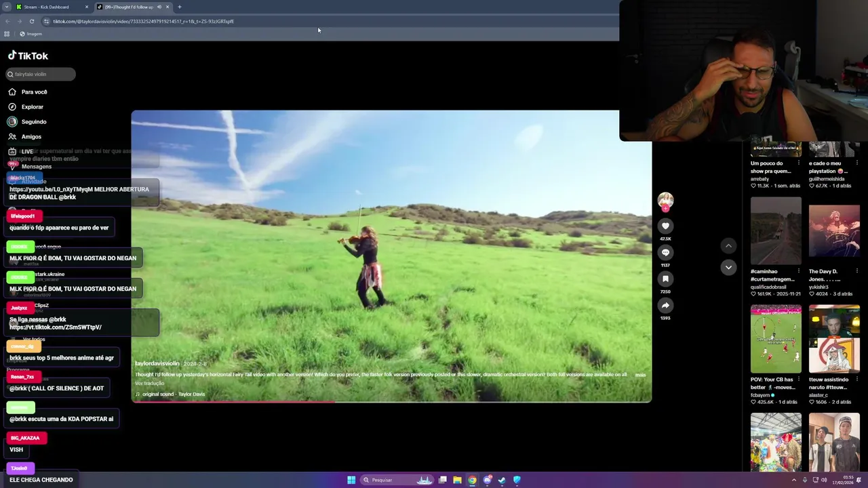Open volume control in system tray

pos(824,480)
